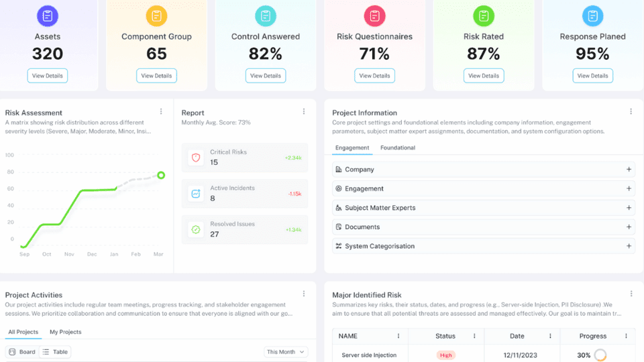Click the Critical Risks +2.34k value
Viewport: 644px width, 362px height.
point(293,158)
